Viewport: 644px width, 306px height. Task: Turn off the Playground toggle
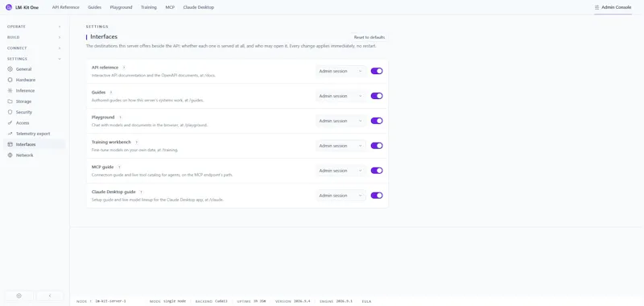click(x=377, y=121)
